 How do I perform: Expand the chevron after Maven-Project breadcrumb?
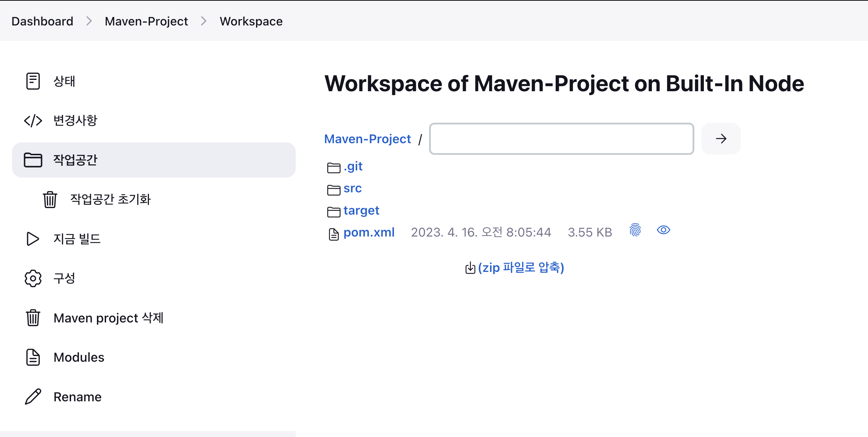pyautogui.click(x=204, y=21)
